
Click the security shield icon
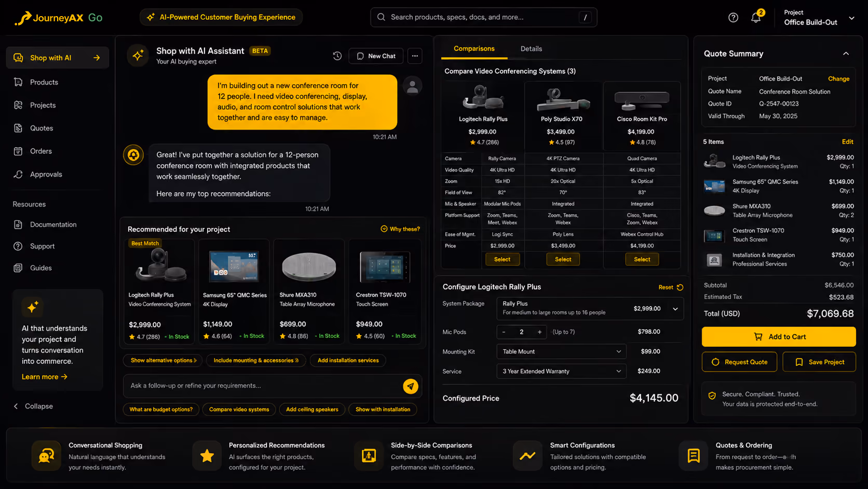712,395
